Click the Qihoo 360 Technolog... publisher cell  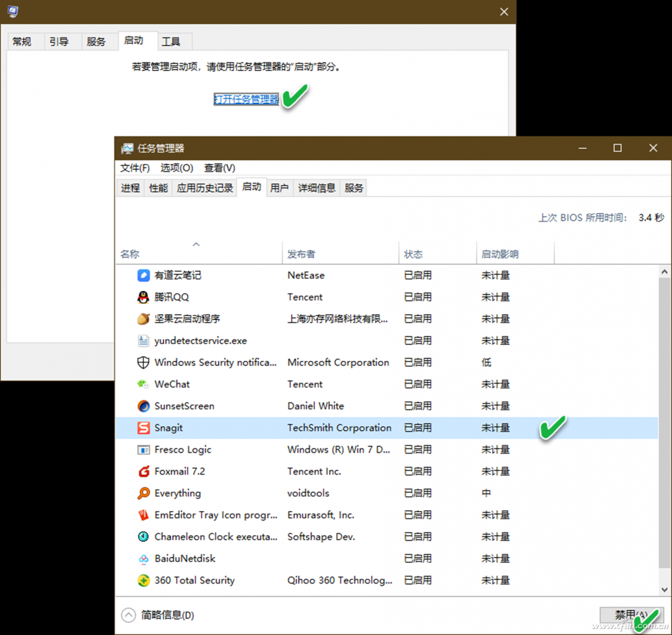click(340, 580)
